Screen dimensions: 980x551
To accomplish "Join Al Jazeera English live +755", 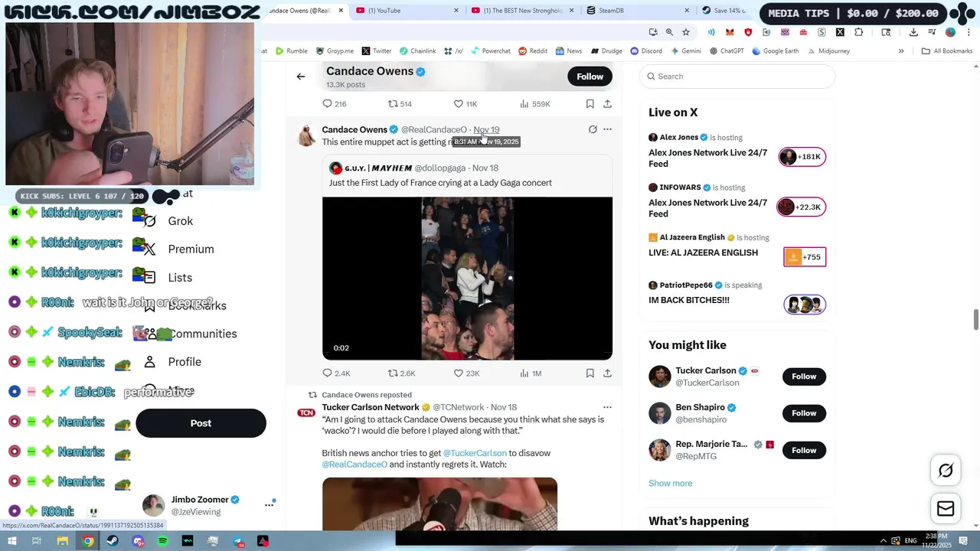I will [805, 257].
